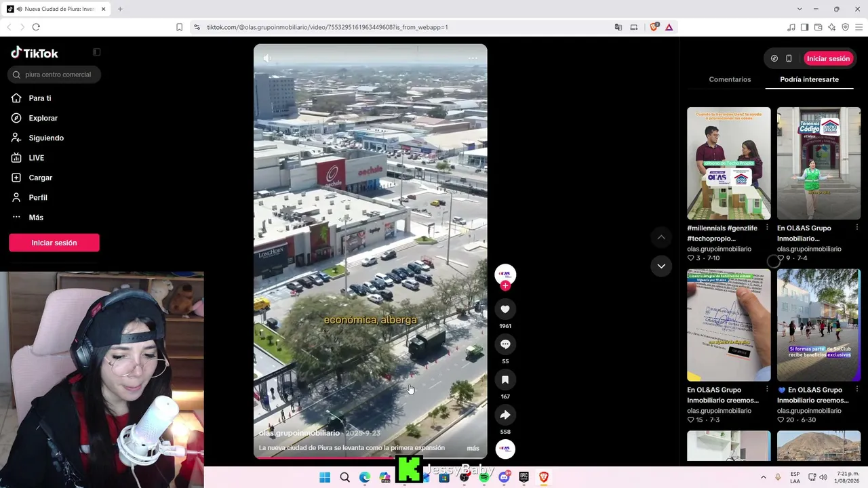Open the spinning sound disc icon
Screen dimensions: 868x488
click(x=505, y=449)
